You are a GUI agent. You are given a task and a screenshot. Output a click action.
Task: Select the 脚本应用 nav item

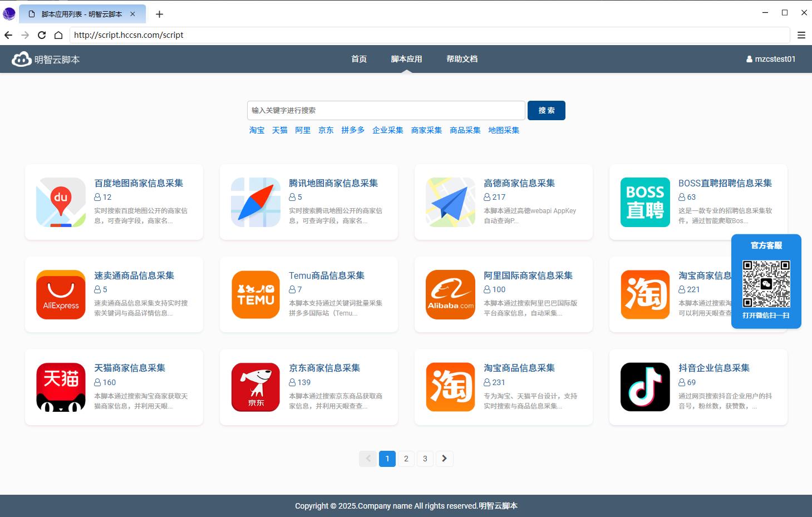(x=406, y=59)
